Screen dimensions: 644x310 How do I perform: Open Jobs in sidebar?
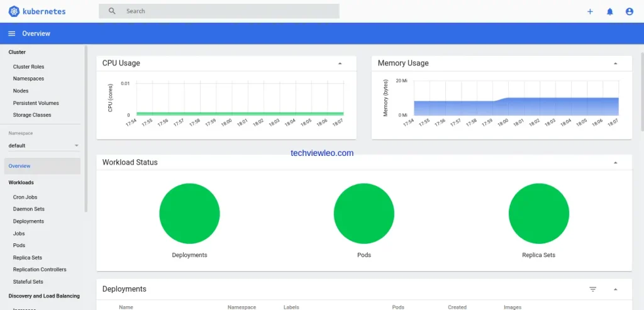(19, 234)
